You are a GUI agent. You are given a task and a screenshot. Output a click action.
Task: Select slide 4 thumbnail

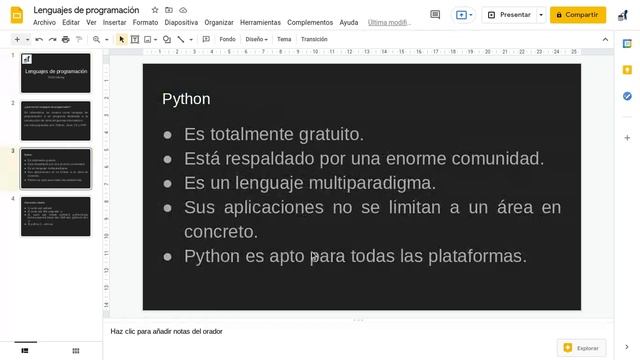56,216
